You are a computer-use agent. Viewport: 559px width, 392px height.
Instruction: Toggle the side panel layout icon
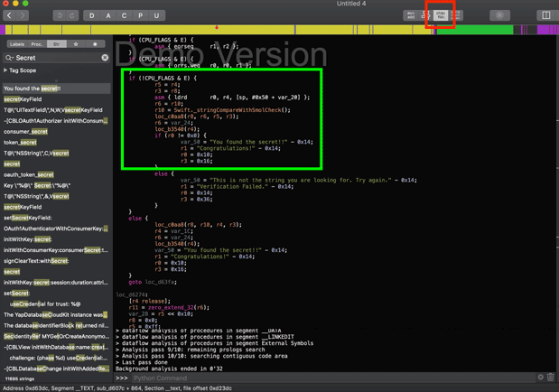point(545,15)
